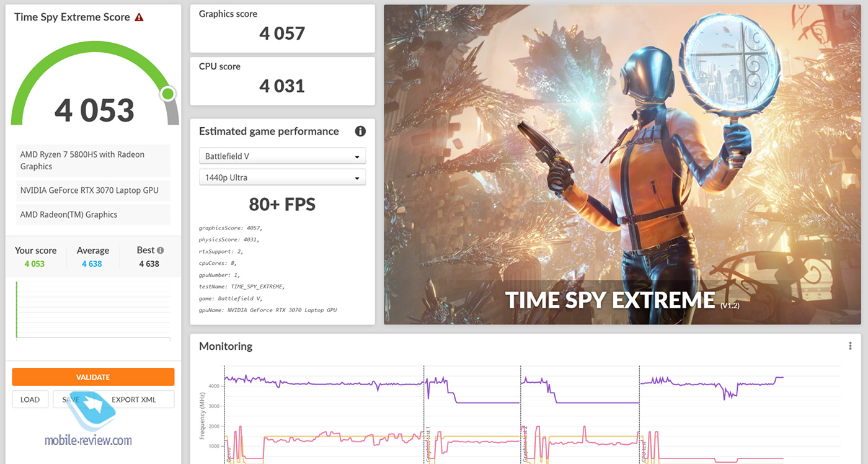Click the TIME SPY EXTREME title on image

pos(610,300)
